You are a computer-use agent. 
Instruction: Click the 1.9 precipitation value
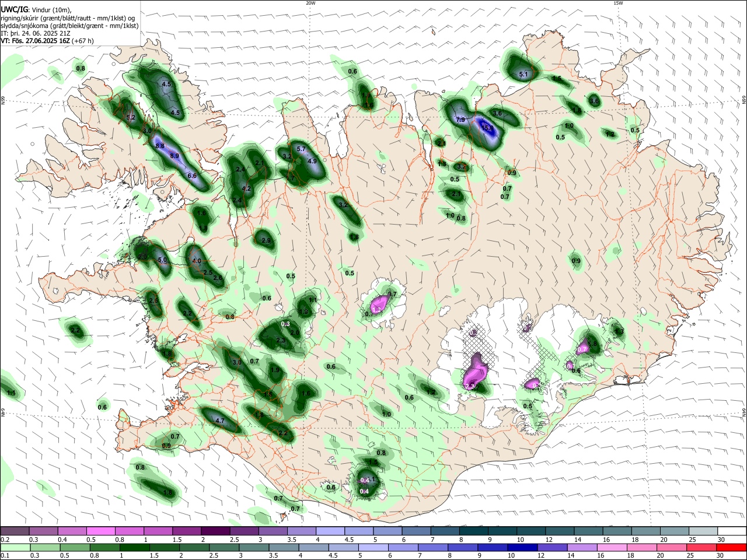pyautogui.click(x=275, y=370)
